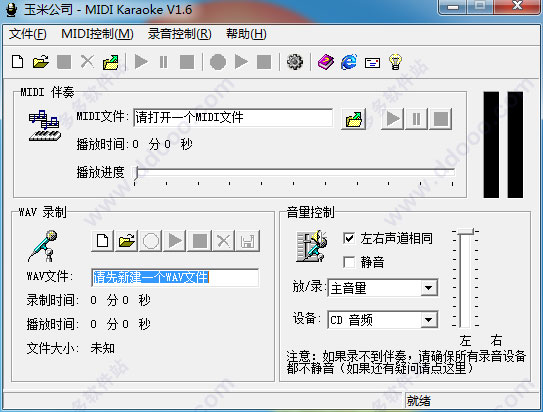Stop the WAV recording in WAV 录制 panel
Screen dimensions: 543x412
199,241
